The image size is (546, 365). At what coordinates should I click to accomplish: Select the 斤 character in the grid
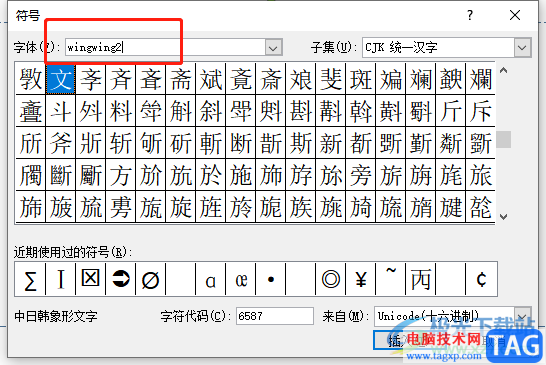tap(451, 111)
